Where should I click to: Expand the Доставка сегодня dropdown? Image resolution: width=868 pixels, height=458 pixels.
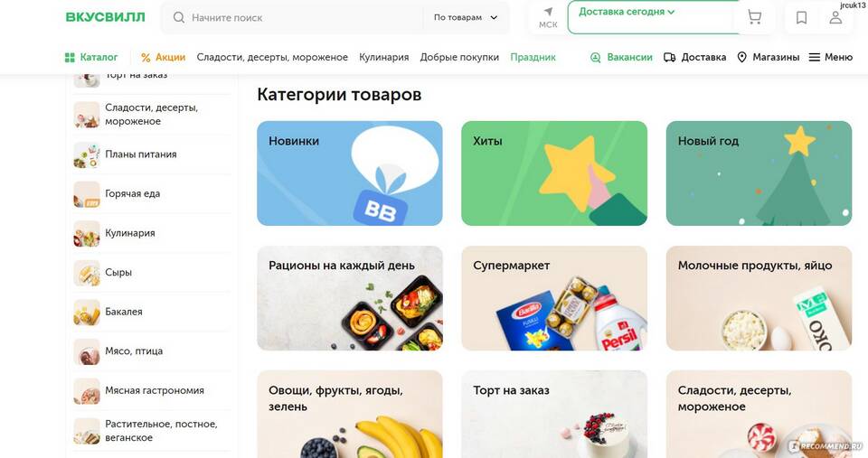(626, 12)
